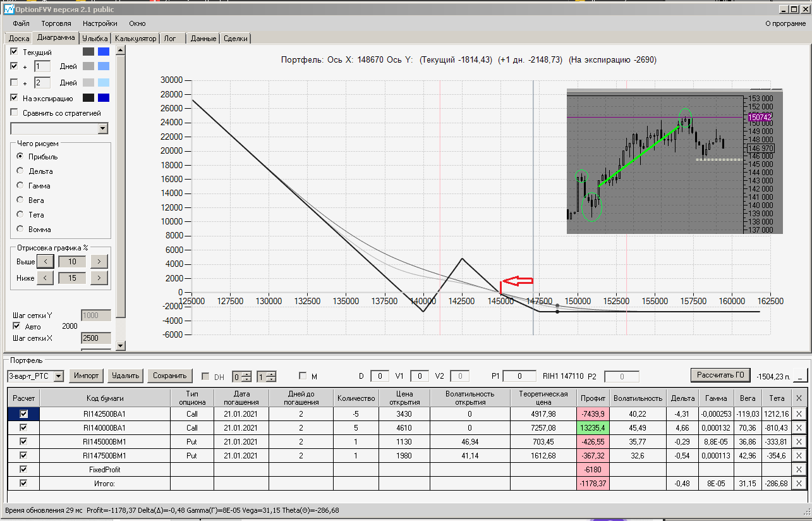Click the candlestick chart thumbnail
The image size is (812, 521).
pos(675,161)
